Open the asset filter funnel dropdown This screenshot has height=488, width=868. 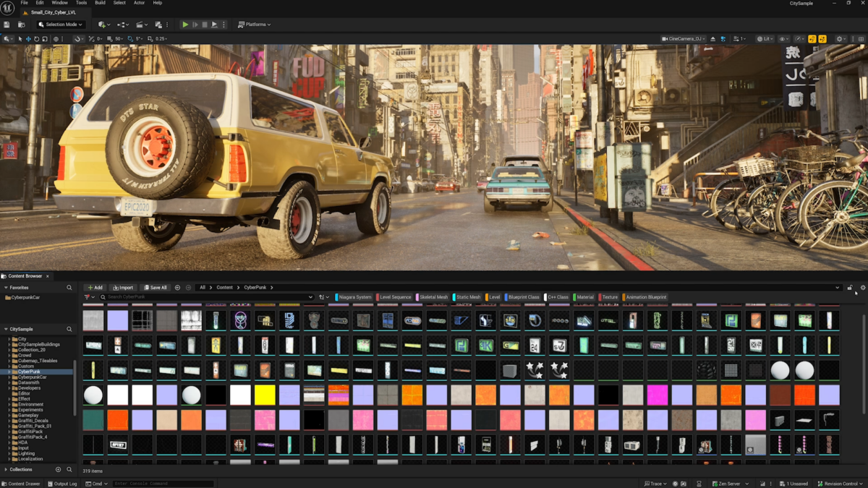89,297
